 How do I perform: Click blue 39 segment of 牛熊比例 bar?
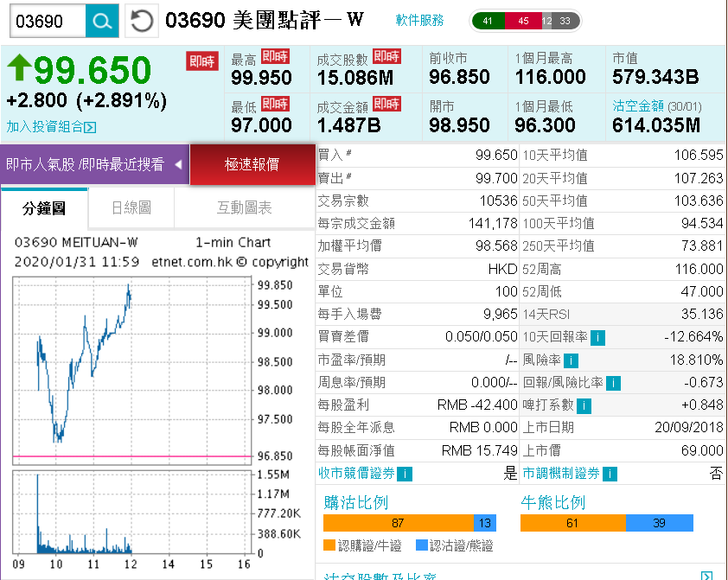click(x=660, y=523)
